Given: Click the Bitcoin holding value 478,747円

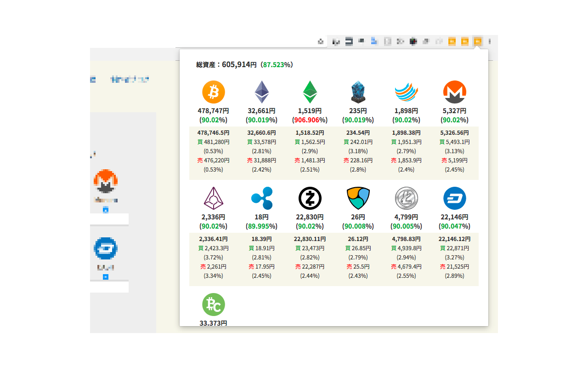Looking at the screenshot, I should pos(214,111).
